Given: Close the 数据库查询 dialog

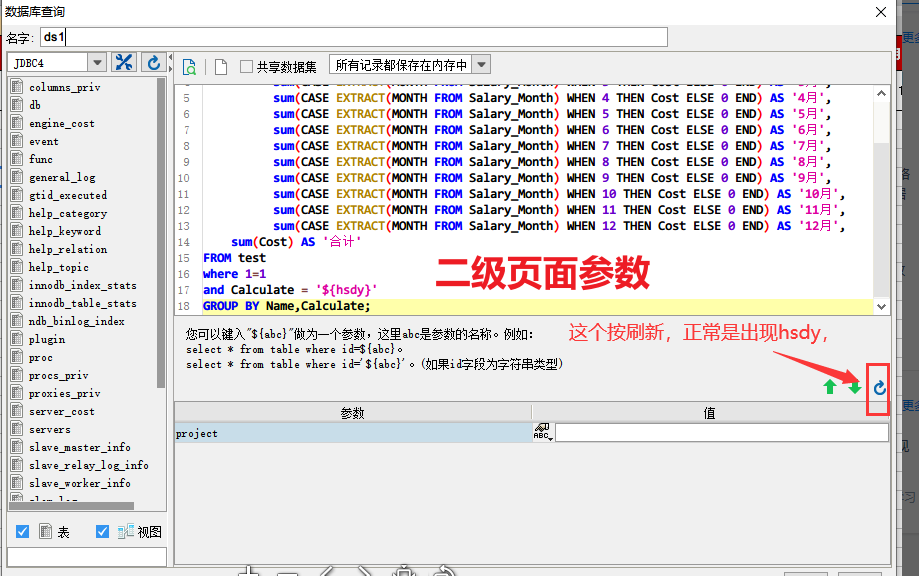Looking at the screenshot, I should 880,12.
